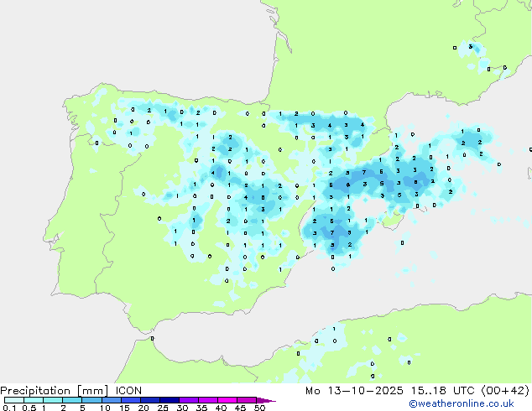Click the above-50 mm legend arrow tip
532x411 pixels.
pos(266,400)
